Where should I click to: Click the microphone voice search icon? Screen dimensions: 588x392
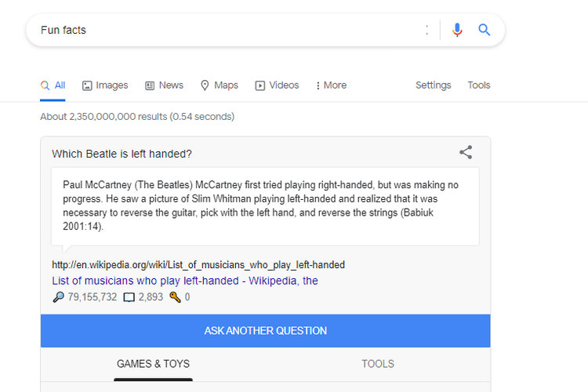(458, 30)
